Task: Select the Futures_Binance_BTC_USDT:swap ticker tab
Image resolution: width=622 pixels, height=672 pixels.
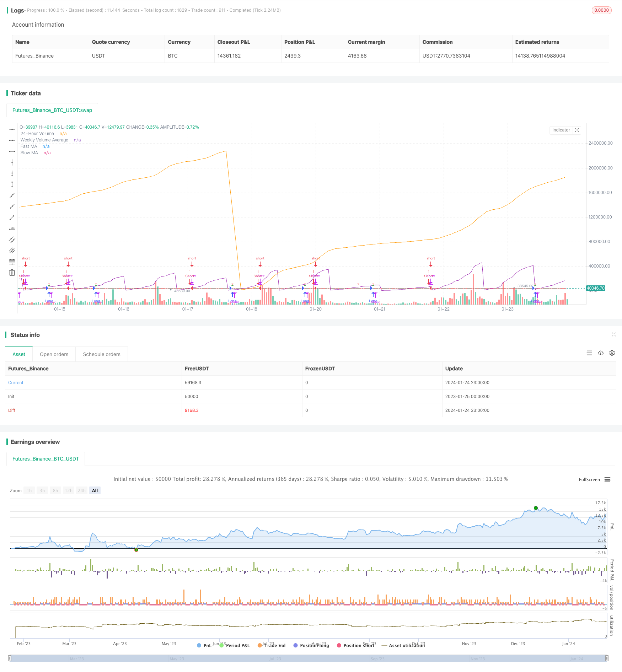Action: (52, 110)
